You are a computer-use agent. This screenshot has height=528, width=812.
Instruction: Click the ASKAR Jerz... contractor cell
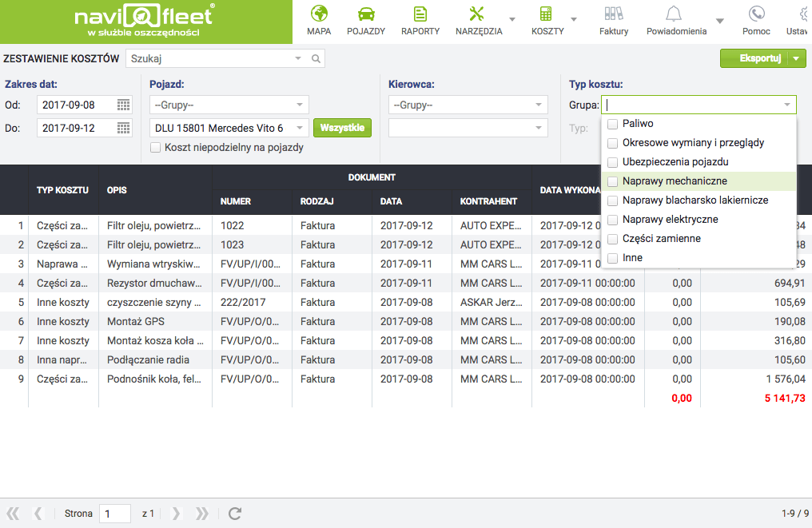pyautogui.click(x=492, y=302)
